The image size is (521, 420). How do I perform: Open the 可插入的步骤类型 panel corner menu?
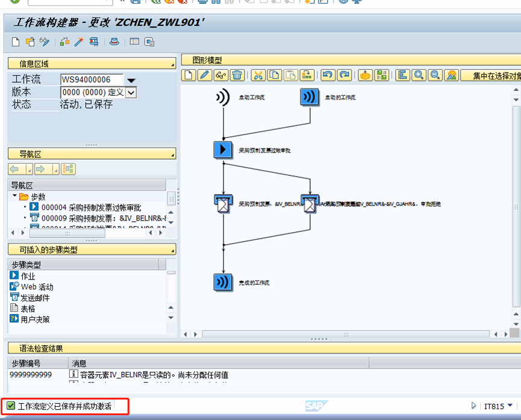tap(173, 251)
